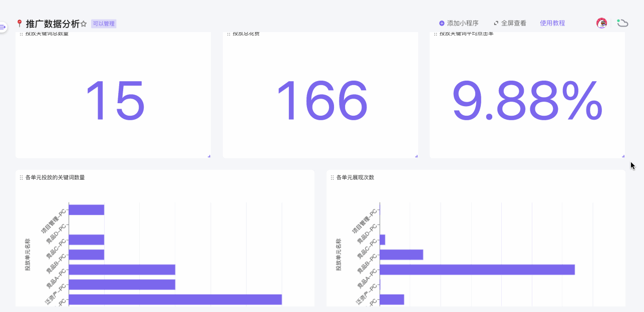Click resize corner of the 15 card
Image resolution: width=644 pixels, height=312 pixels.
pos(209,156)
